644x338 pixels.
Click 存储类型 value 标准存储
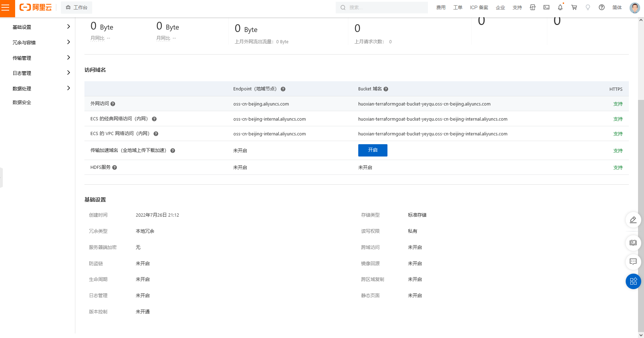417,215
